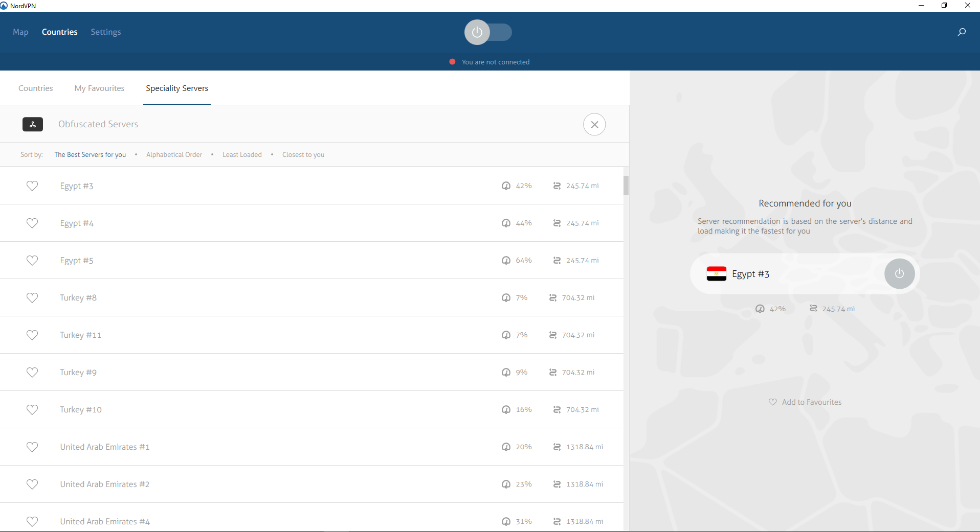Click the load gauge icon for Egypt #3 row

click(x=506, y=186)
